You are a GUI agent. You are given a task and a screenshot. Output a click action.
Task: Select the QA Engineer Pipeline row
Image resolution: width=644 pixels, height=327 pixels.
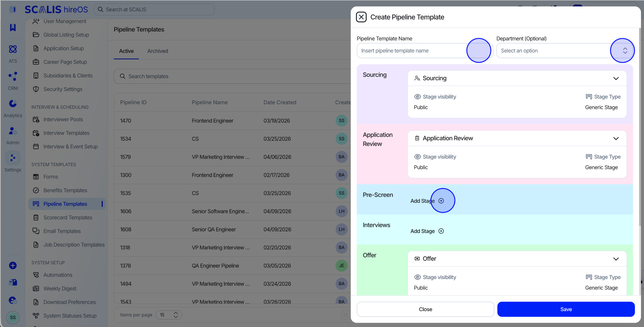click(x=232, y=266)
